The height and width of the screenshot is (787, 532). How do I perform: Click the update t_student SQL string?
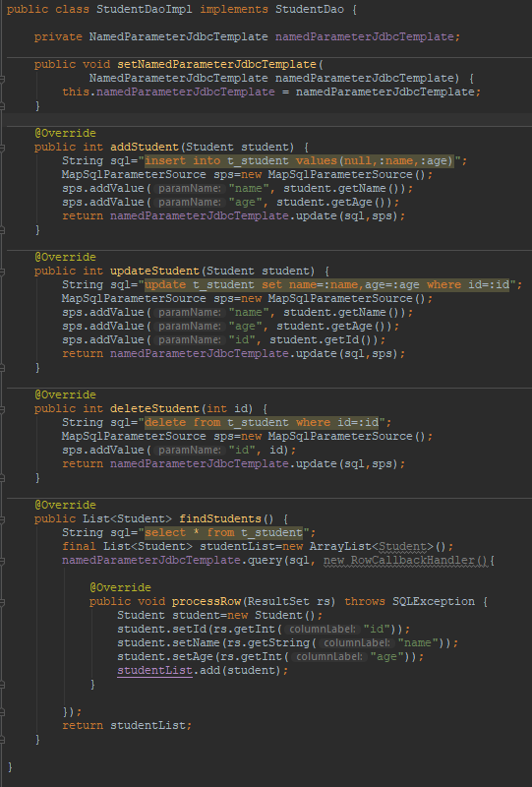[326, 284]
